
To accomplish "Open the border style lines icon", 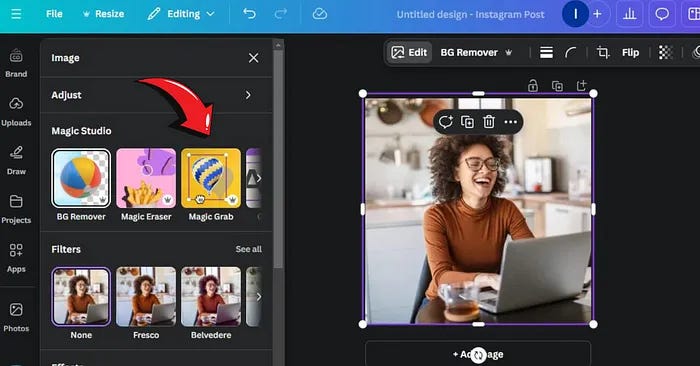I will click(x=546, y=52).
